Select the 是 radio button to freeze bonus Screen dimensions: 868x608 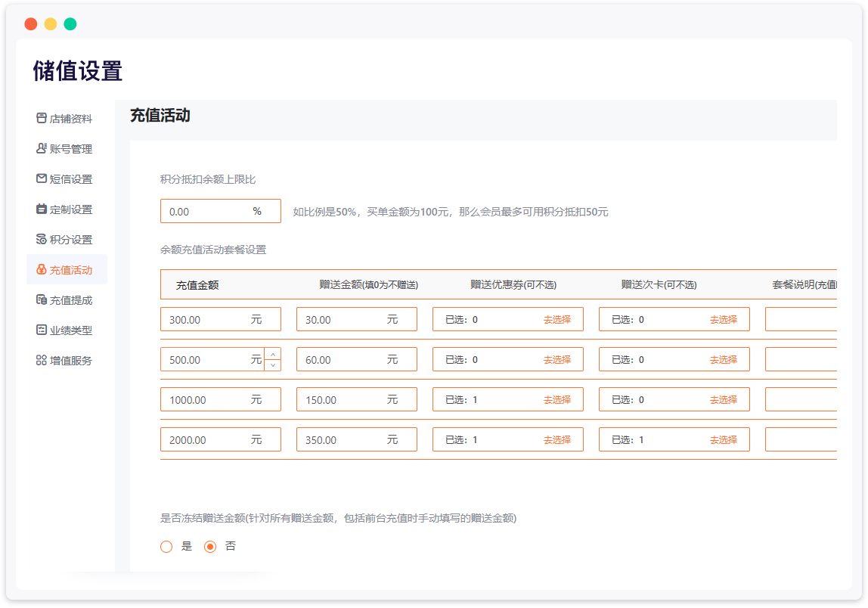coord(167,547)
